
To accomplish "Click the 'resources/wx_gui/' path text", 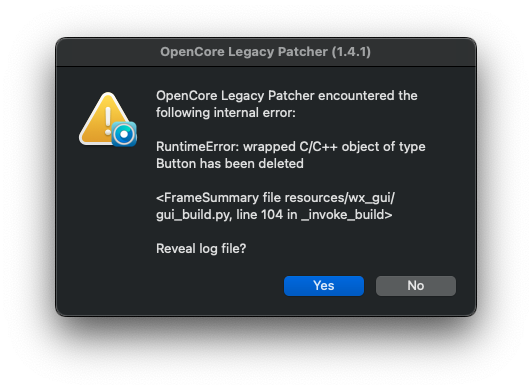I will [x=340, y=198].
